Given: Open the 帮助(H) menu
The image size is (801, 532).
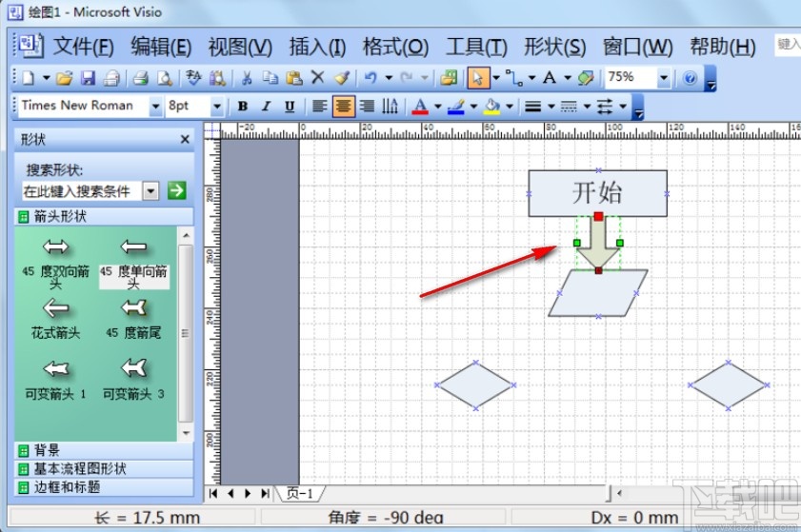Looking at the screenshot, I should tap(722, 47).
